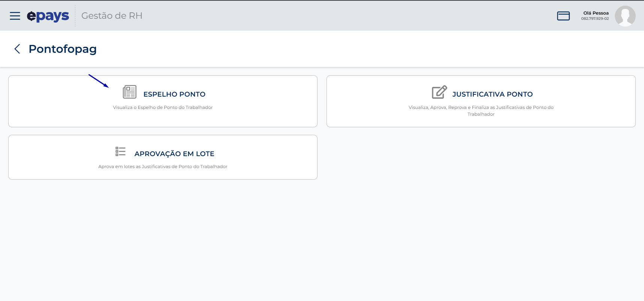The image size is (644, 301).
Task: Click the Olá Pessoa greeting text
Action: tap(596, 13)
